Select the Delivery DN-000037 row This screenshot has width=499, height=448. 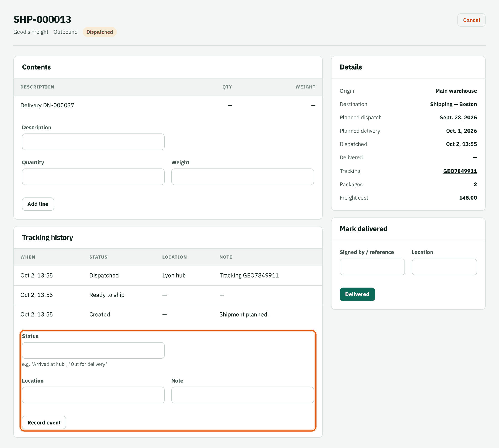[x=168, y=105]
